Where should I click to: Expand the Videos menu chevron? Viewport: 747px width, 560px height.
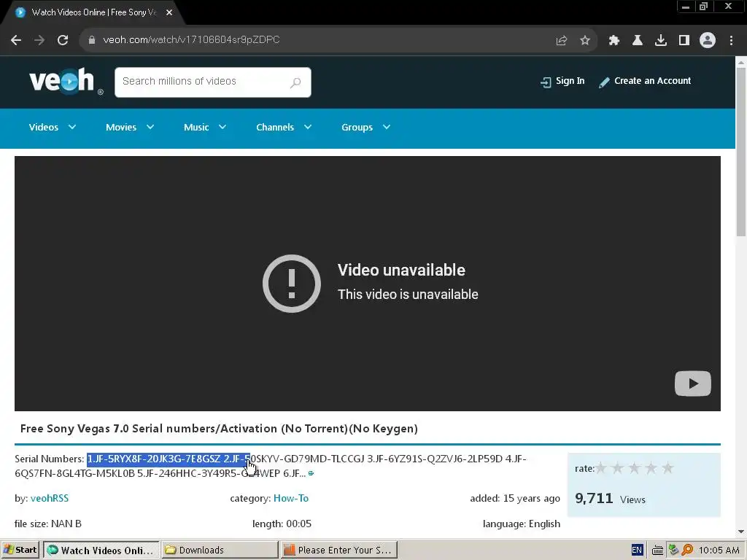72,127
